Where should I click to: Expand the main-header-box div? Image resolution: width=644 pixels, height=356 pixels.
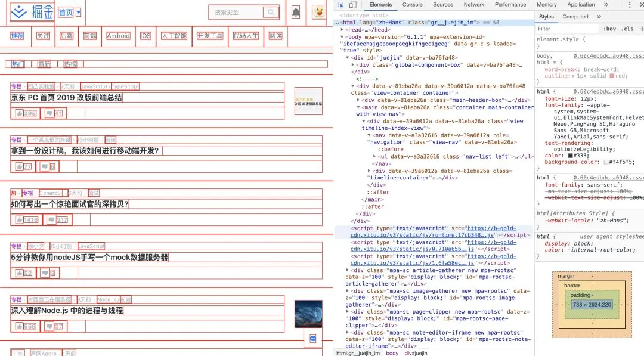[358, 100]
